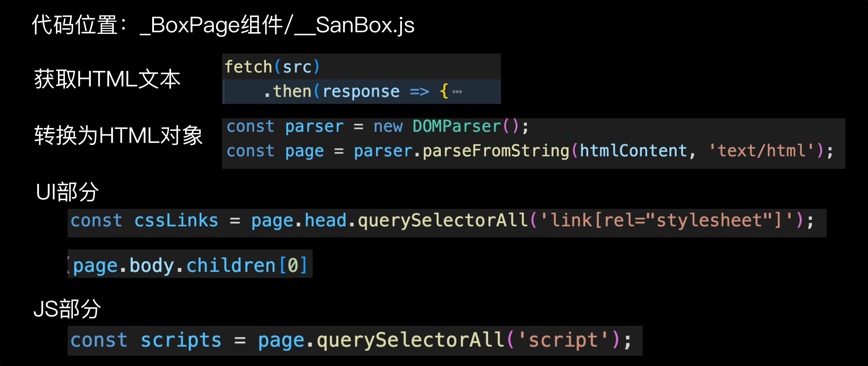This screenshot has width=868, height=366.
Task: Click the 'JS部分' heading
Action: pyautogui.click(x=67, y=308)
